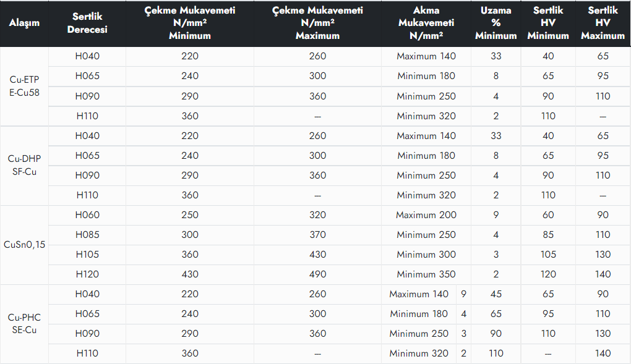The height and width of the screenshot is (364, 631).
Task: Select the H120 hardness grade cell
Action: coord(87,274)
